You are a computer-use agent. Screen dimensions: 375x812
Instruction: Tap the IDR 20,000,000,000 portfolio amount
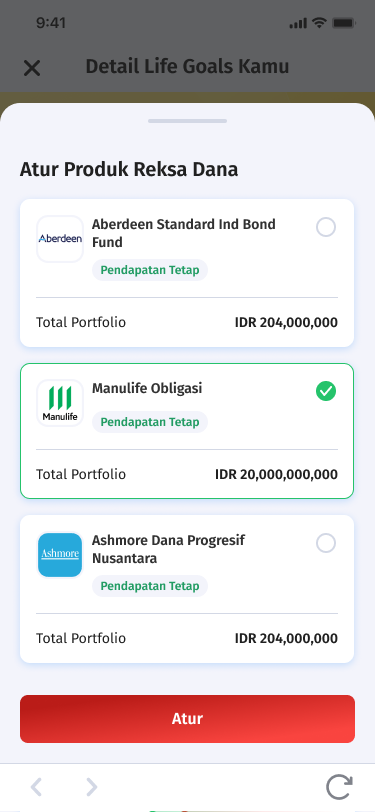[277, 474]
